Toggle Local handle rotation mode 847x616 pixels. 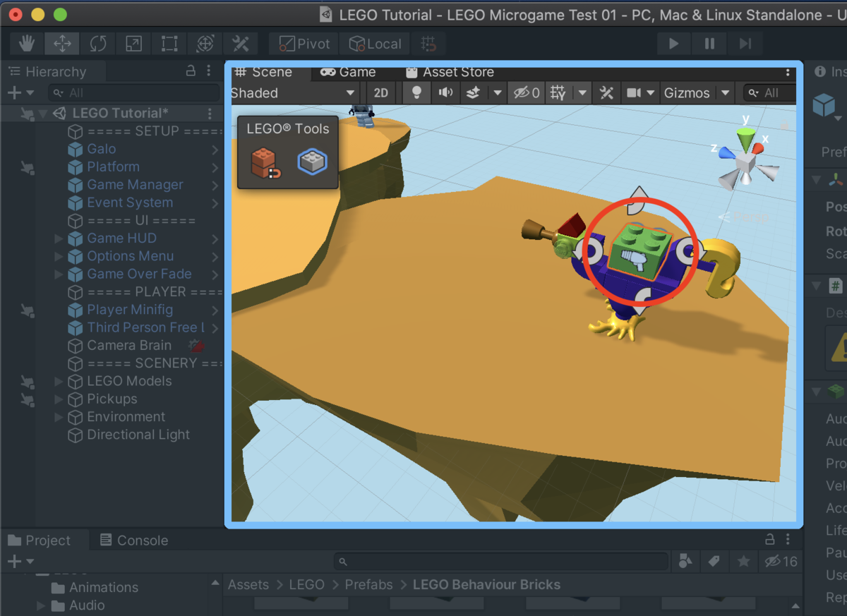click(x=375, y=44)
